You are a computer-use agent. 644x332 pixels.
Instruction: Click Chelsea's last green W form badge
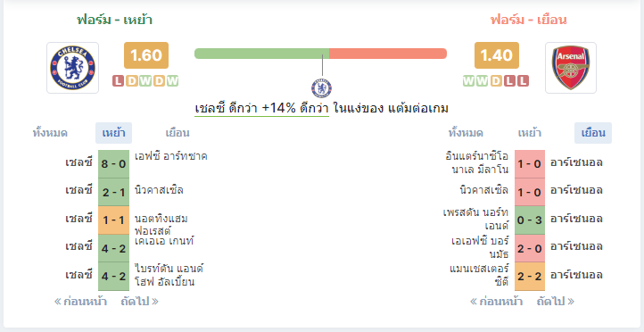[172, 81]
